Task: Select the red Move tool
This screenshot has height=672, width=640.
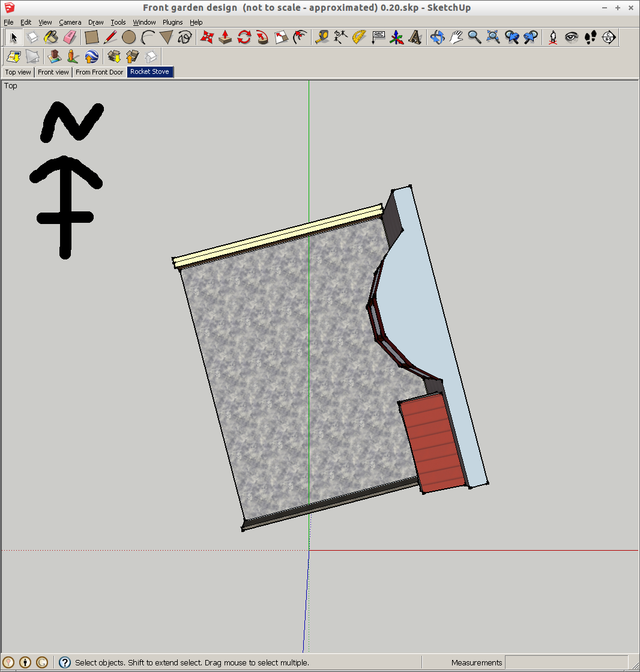Action: coord(207,37)
